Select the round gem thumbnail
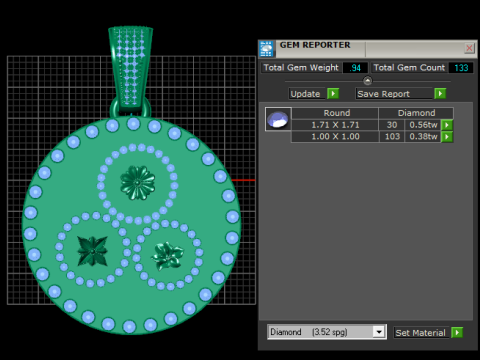The image size is (480, 360). click(x=278, y=119)
